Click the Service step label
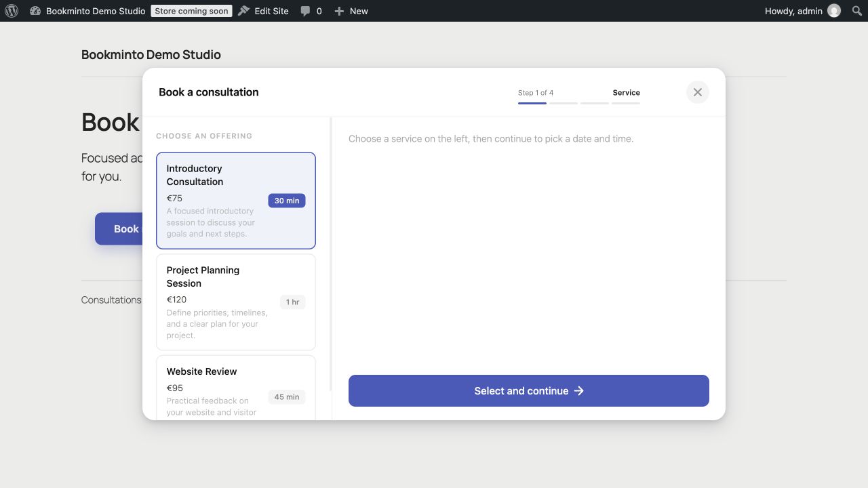This screenshot has height=488, width=868. [627, 93]
